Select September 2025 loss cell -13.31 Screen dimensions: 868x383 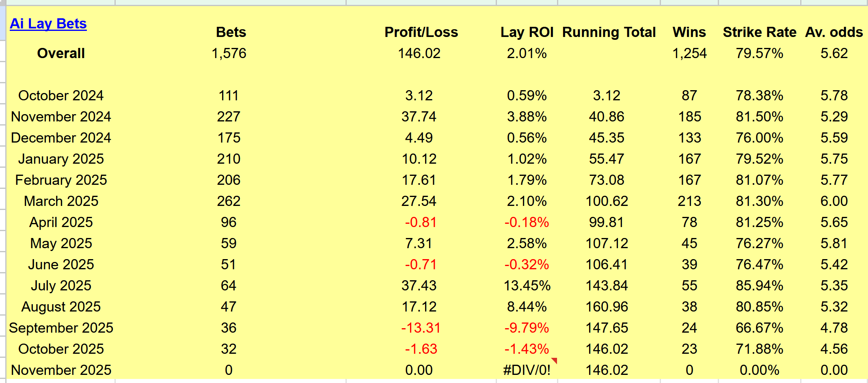(x=421, y=328)
